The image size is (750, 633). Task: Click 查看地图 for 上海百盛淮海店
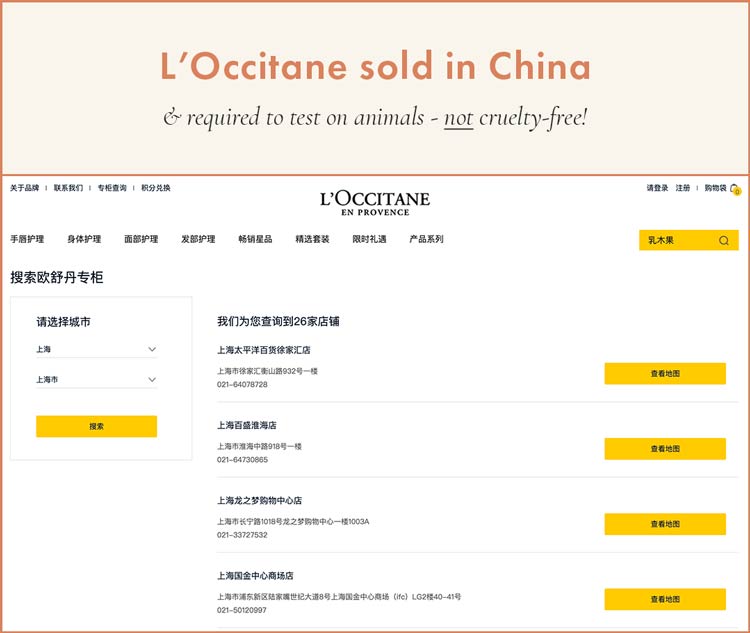click(665, 449)
